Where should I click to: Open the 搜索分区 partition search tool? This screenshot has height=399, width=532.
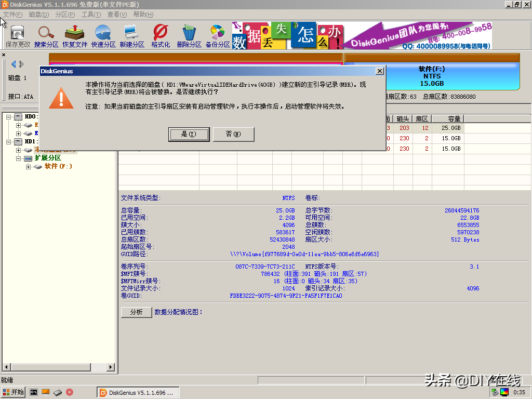pos(46,35)
